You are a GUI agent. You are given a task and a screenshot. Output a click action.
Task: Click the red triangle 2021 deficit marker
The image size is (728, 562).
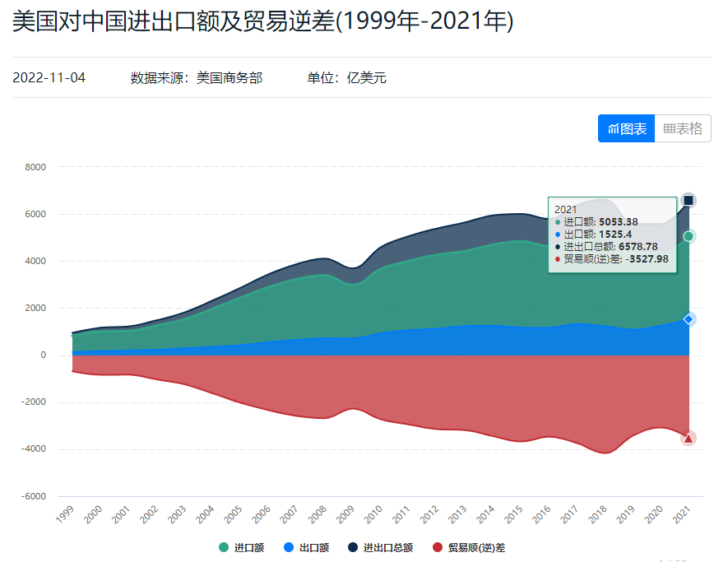click(689, 439)
